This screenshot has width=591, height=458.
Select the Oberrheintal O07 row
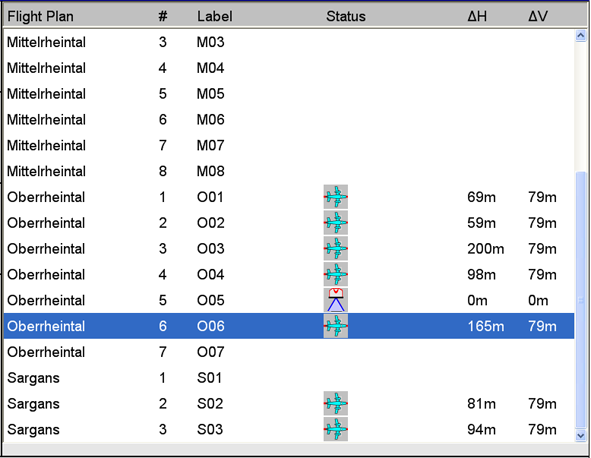pos(289,352)
